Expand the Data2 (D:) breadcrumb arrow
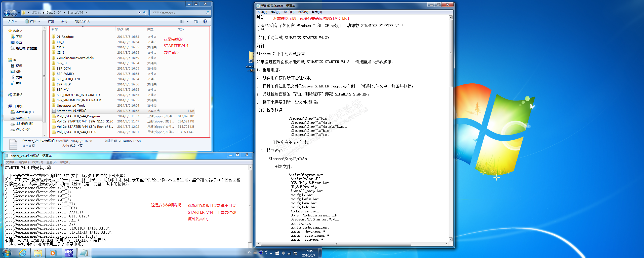 (65, 13)
